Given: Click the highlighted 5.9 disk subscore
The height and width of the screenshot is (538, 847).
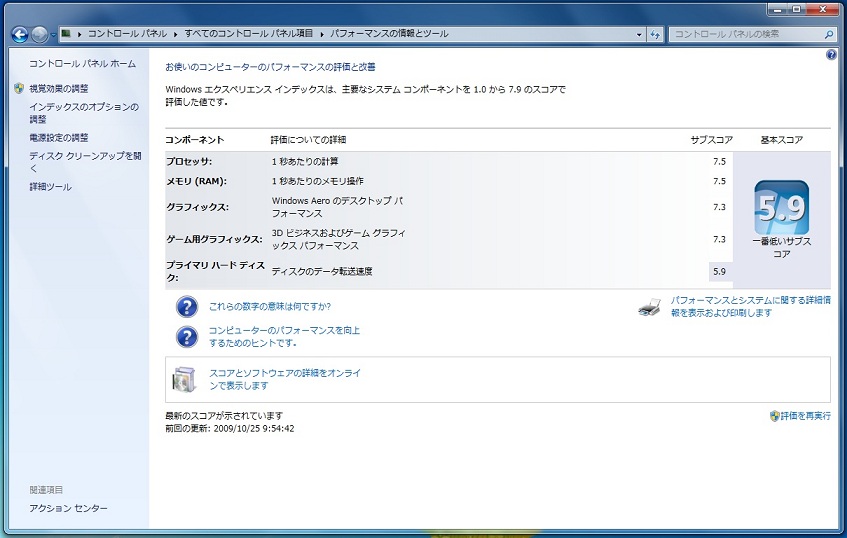Looking at the screenshot, I should tap(719, 272).
